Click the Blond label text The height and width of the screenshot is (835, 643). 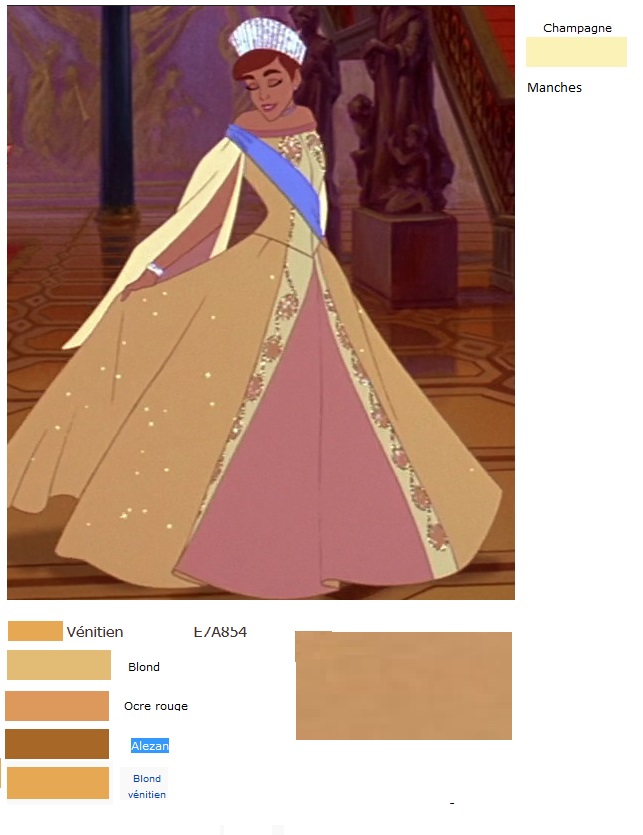tap(144, 667)
